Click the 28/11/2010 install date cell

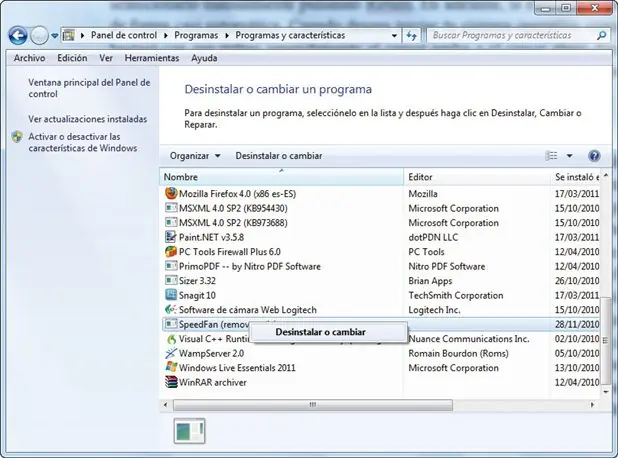pos(577,324)
